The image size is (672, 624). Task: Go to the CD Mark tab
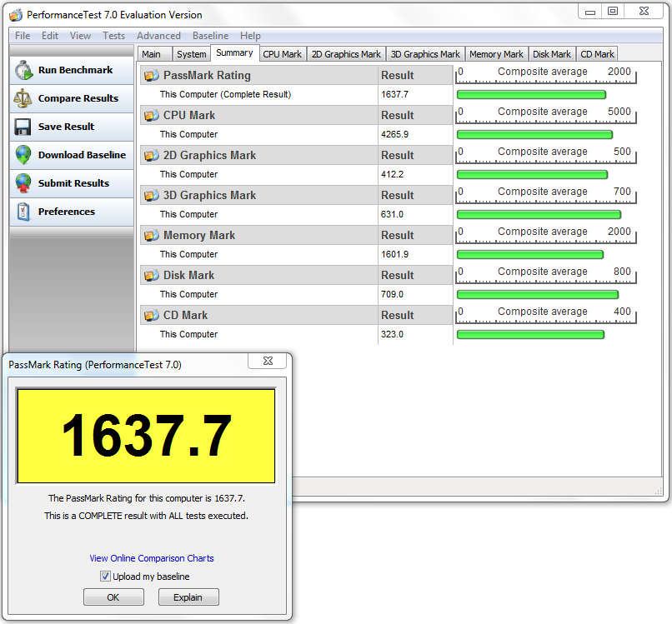(x=598, y=54)
